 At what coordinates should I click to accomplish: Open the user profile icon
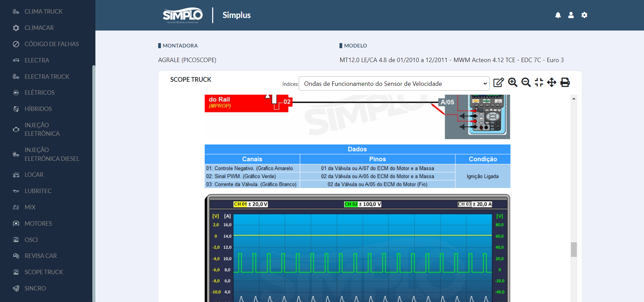pyautogui.click(x=571, y=15)
